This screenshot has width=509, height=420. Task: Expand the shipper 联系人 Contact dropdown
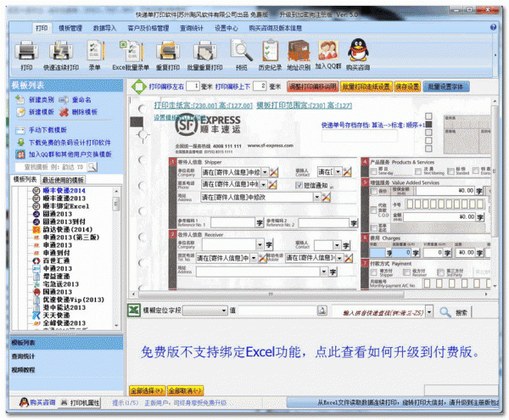tap(338, 171)
